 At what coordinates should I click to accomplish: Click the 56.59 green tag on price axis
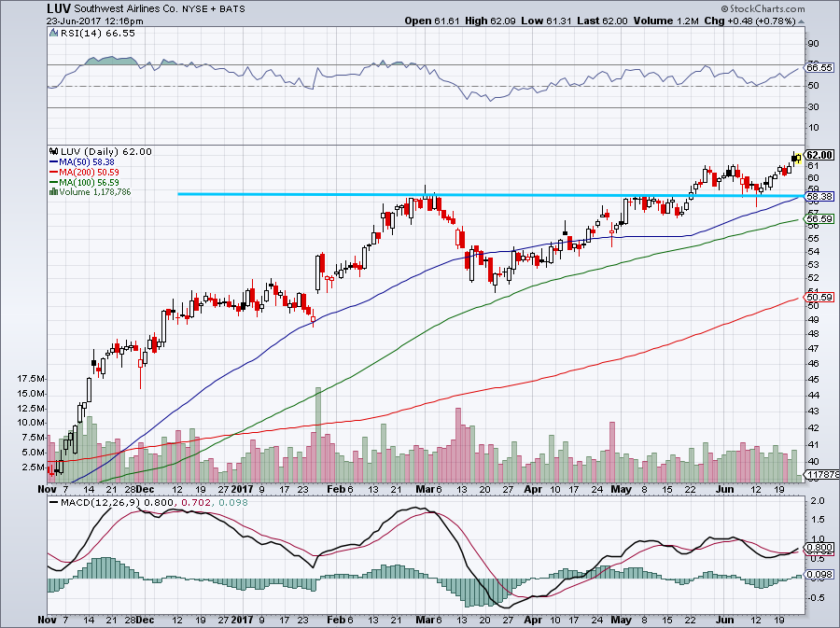tap(819, 219)
